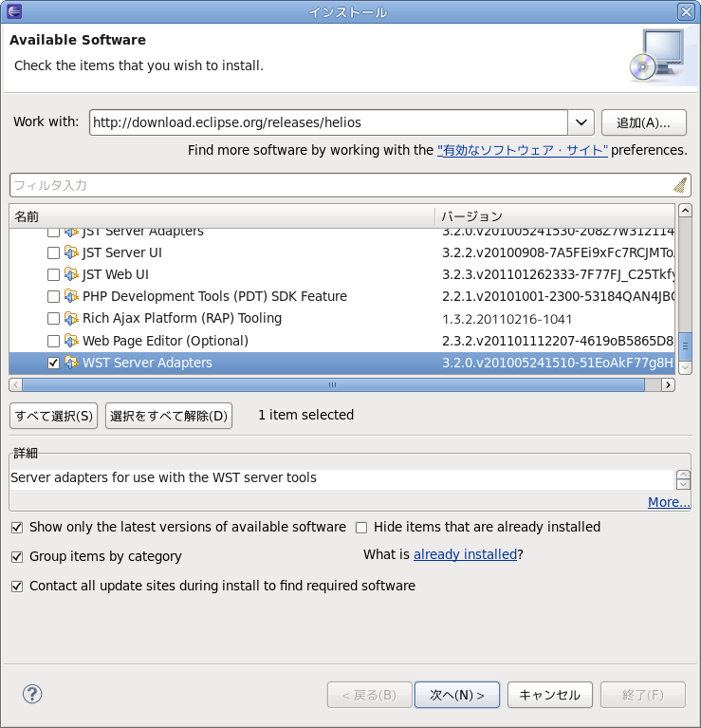Click the vertical scrollbar up arrow of software list

[x=685, y=211]
